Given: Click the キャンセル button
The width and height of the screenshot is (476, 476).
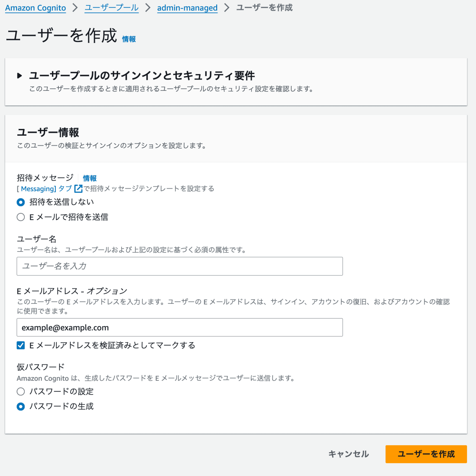Looking at the screenshot, I should 349,454.
